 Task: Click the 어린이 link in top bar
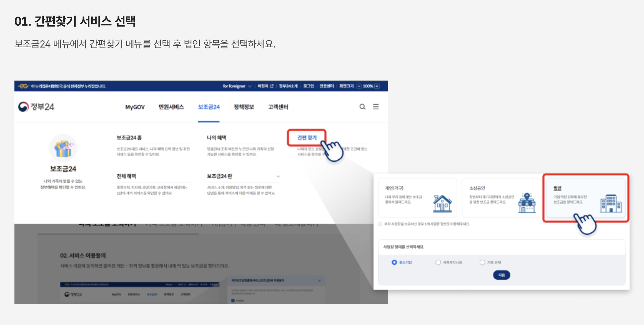click(x=263, y=86)
